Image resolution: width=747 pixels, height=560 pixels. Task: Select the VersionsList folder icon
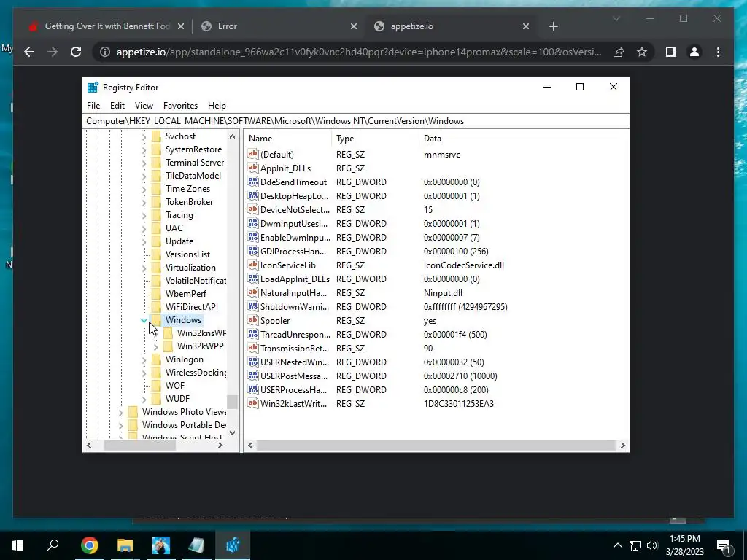156,254
